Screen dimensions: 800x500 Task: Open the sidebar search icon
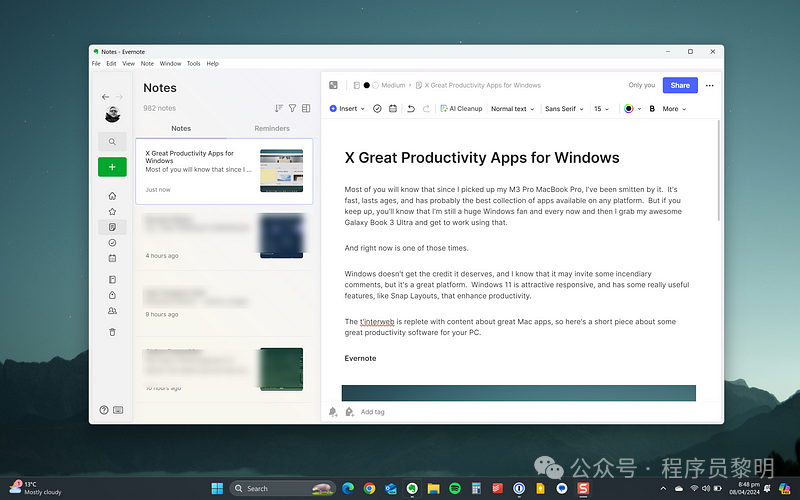[x=112, y=142]
